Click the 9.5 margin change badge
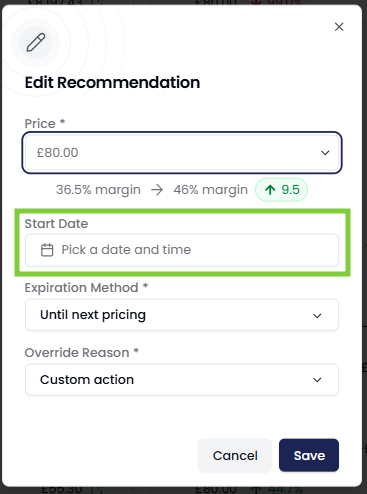 [x=281, y=190]
